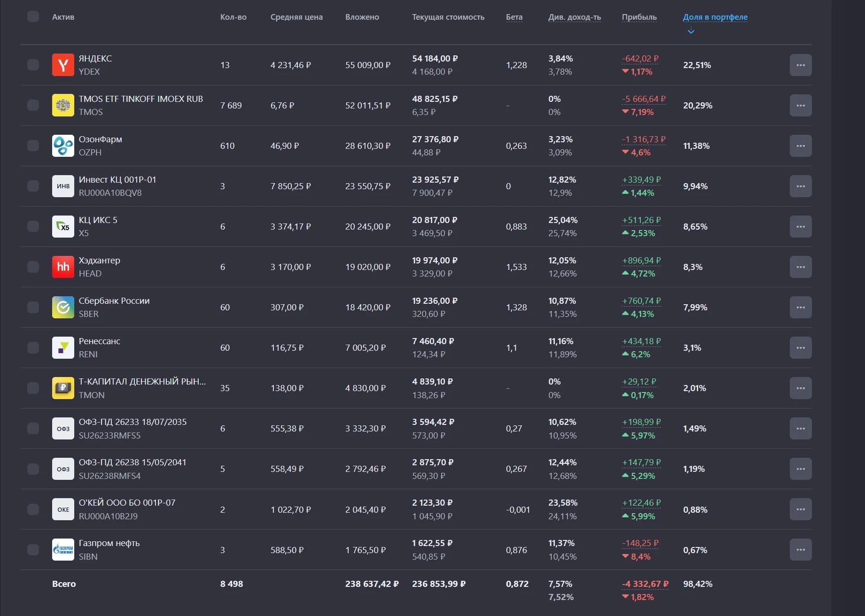The height and width of the screenshot is (616, 865).
Task: Click the Средняя цена column header
Action: [x=296, y=17]
